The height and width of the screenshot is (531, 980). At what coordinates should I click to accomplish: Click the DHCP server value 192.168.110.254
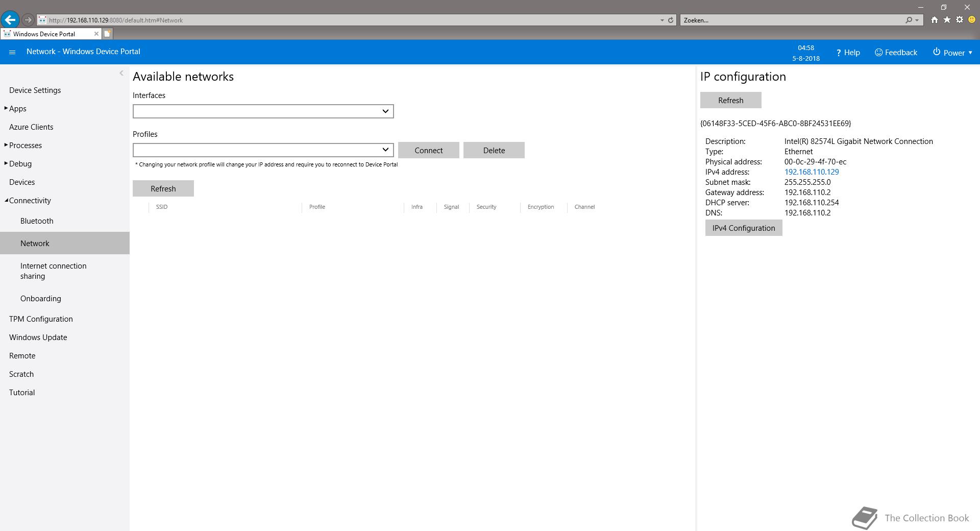tap(812, 203)
